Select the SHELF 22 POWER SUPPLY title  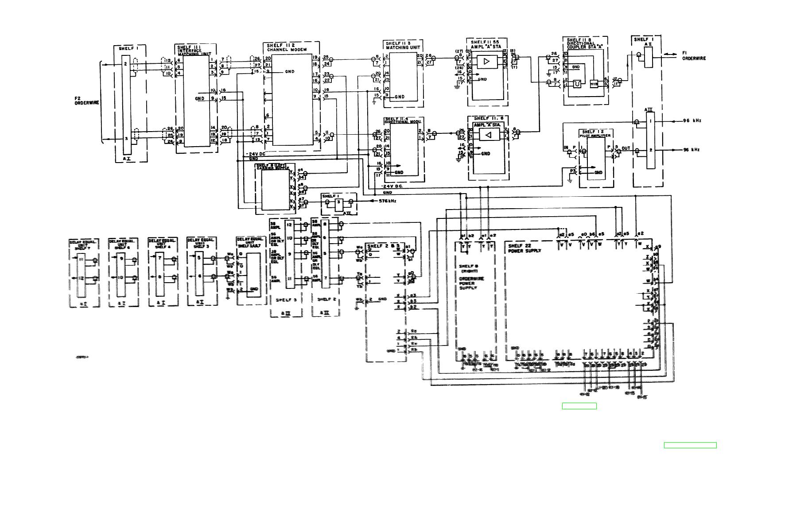[x=524, y=249]
